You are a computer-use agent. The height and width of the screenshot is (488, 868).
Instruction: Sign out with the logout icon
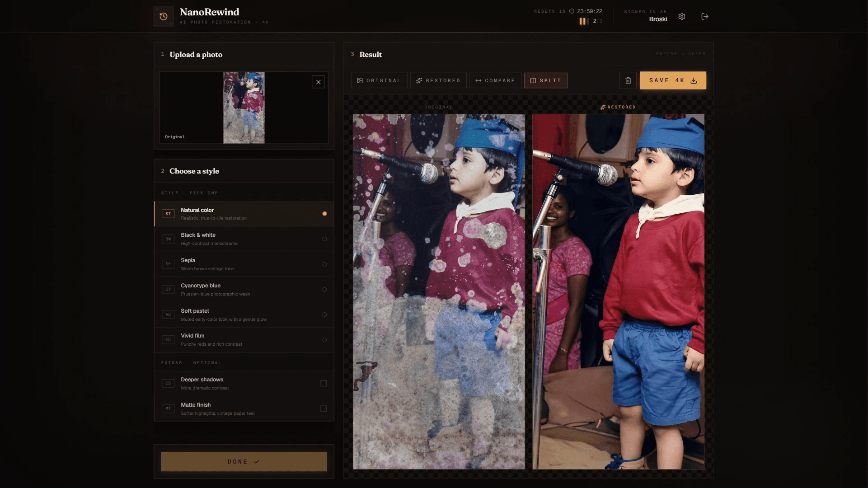705,16
